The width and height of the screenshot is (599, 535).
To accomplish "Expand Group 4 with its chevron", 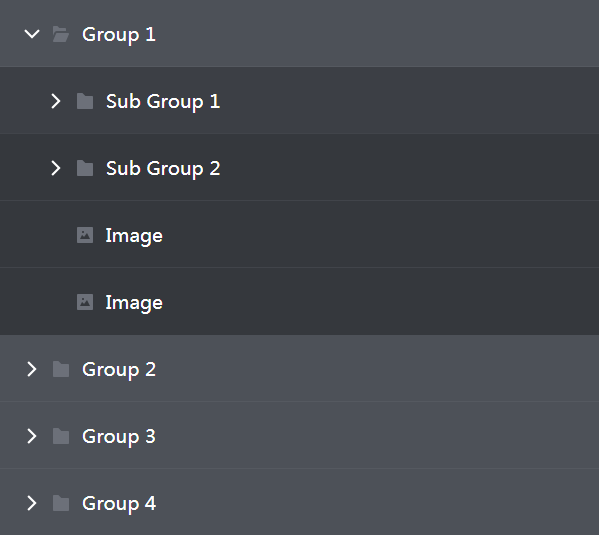I will [32, 503].
